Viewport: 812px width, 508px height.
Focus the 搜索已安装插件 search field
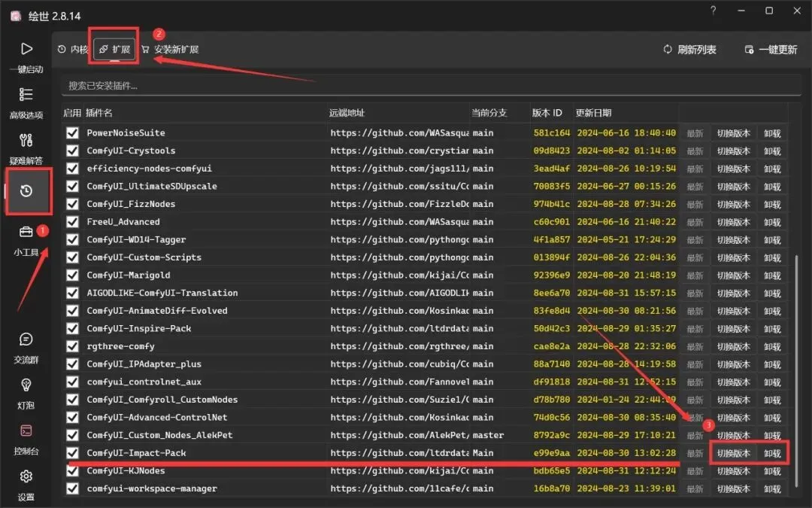point(431,86)
